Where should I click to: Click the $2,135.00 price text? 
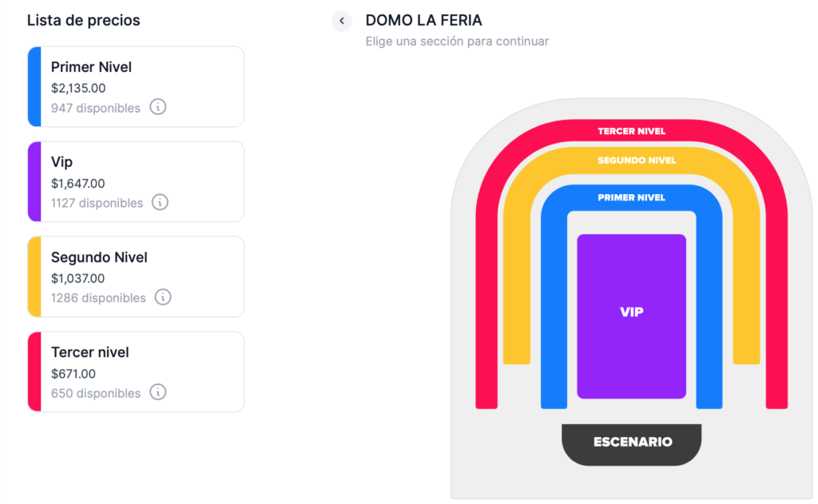(78, 88)
